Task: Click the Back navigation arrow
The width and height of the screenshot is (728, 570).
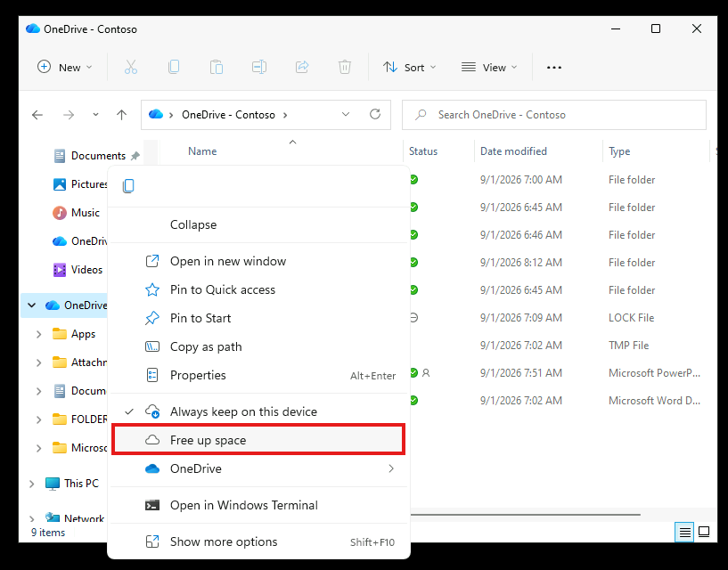Action: [x=37, y=115]
